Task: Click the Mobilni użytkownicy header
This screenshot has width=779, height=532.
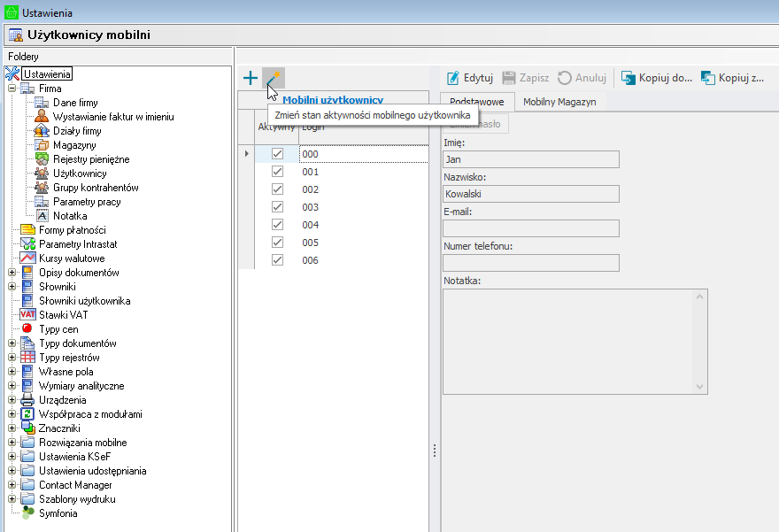Action: 333,100
